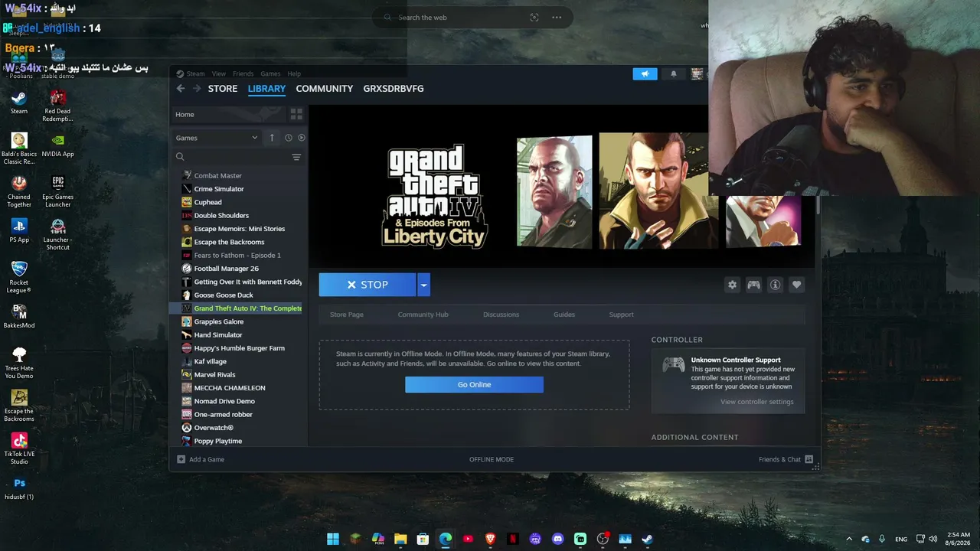Open Steam notifications bell
Screen dimensions: 980x551
point(674,73)
